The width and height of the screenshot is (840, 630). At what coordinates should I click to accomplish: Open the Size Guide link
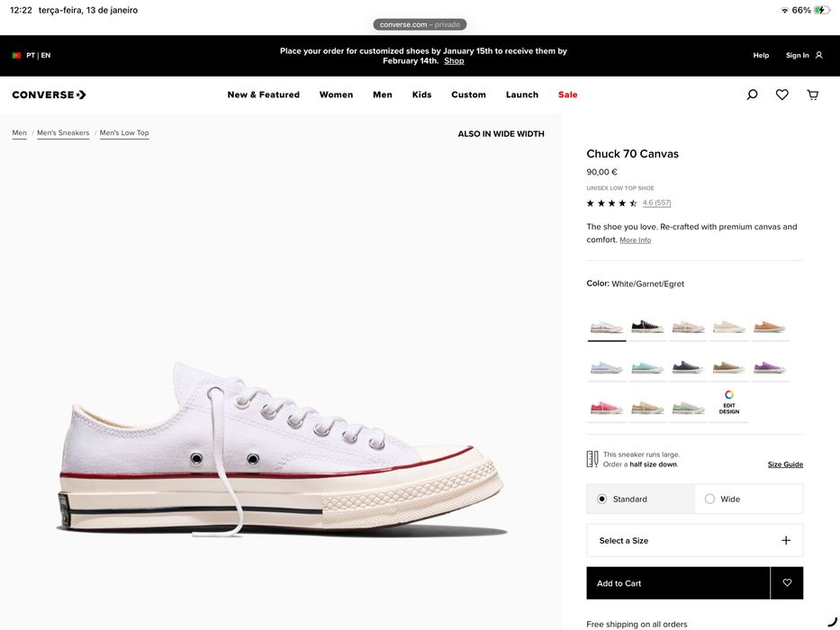tap(785, 464)
